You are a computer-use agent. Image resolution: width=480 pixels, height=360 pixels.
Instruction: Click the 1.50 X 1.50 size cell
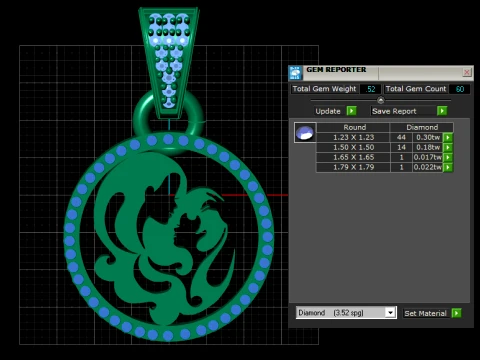coord(354,147)
